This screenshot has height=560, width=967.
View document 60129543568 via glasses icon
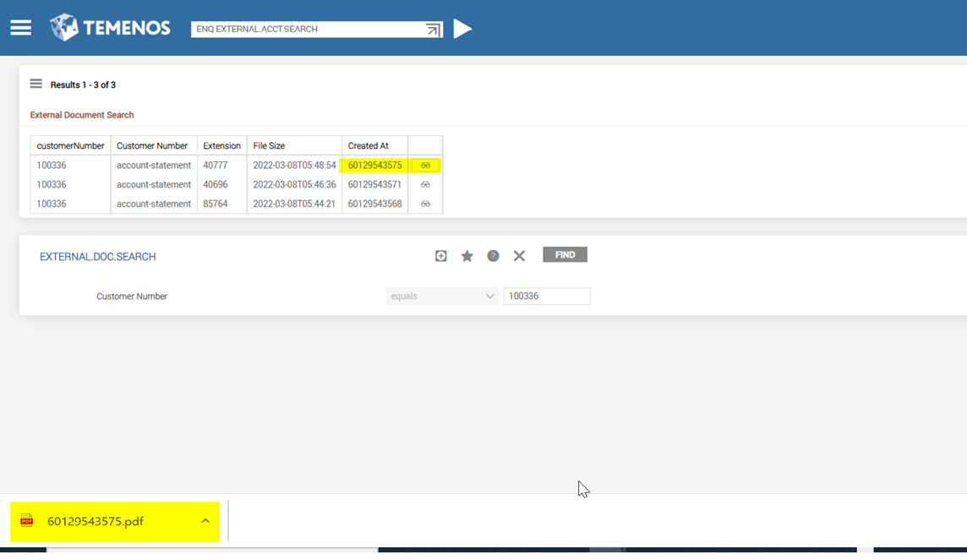(425, 204)
